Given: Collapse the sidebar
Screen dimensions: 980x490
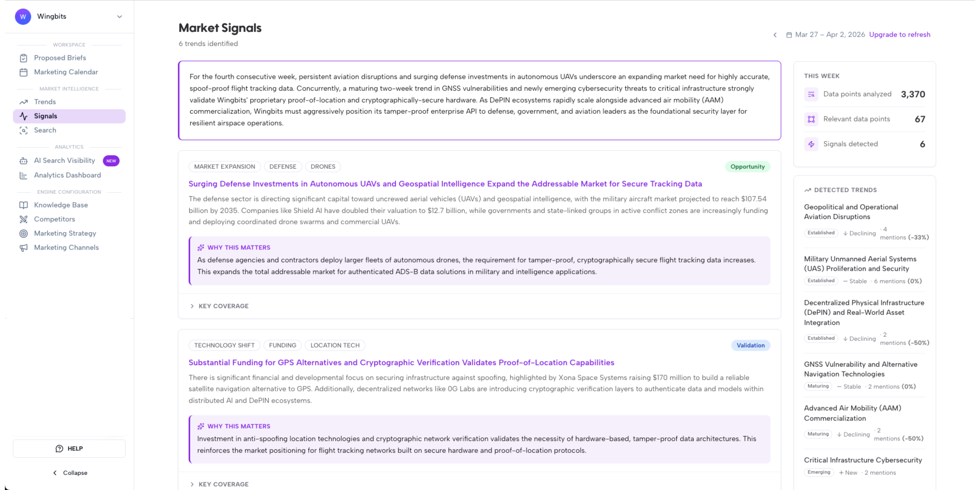Looking at the screenshot, I should click(x=70, y=472).
